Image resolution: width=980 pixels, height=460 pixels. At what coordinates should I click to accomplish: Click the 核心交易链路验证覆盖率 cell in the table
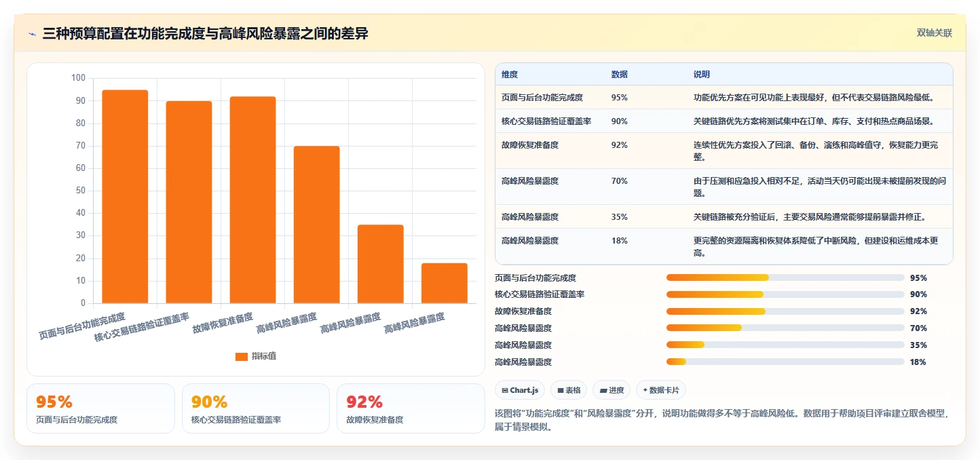point(546,121)
